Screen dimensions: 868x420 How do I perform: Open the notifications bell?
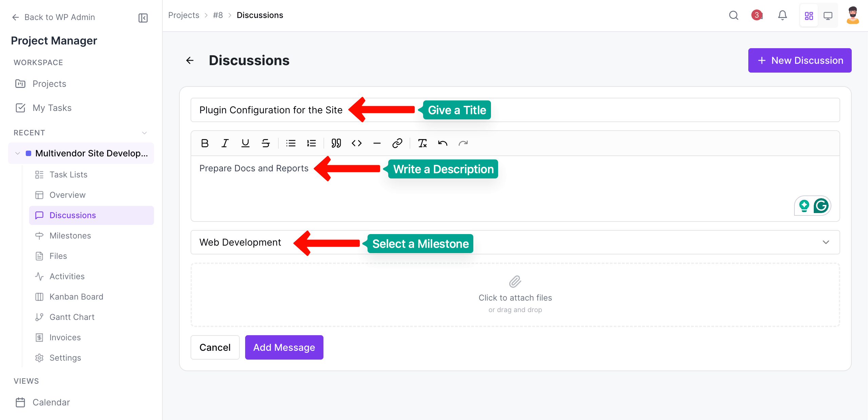coord(783,15)
